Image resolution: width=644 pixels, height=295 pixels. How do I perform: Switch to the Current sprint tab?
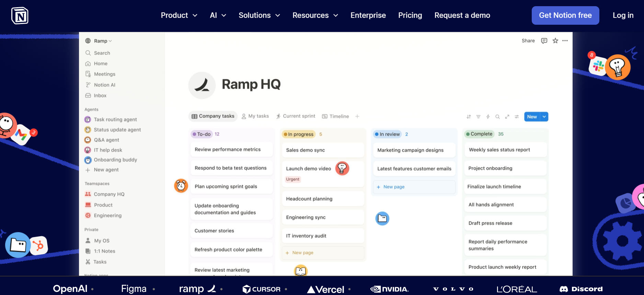pos(296,116)
